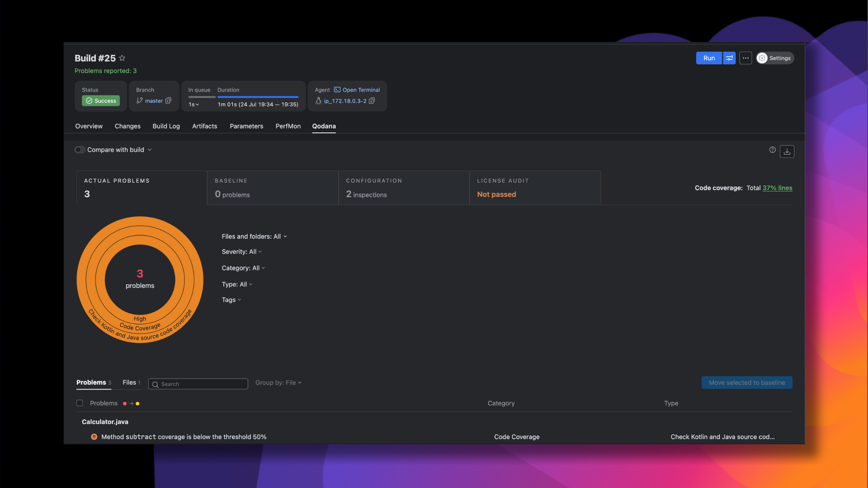Open the Category filter dropdown

[243, 268]
